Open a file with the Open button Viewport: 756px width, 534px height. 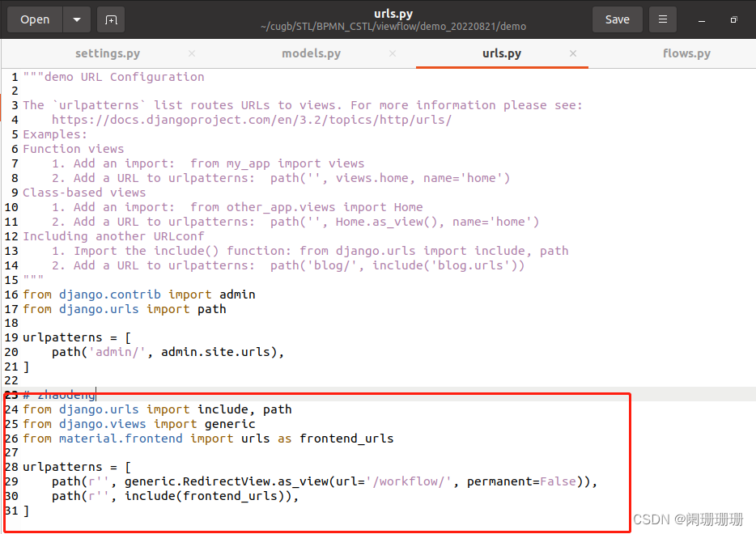click(34, 19)
